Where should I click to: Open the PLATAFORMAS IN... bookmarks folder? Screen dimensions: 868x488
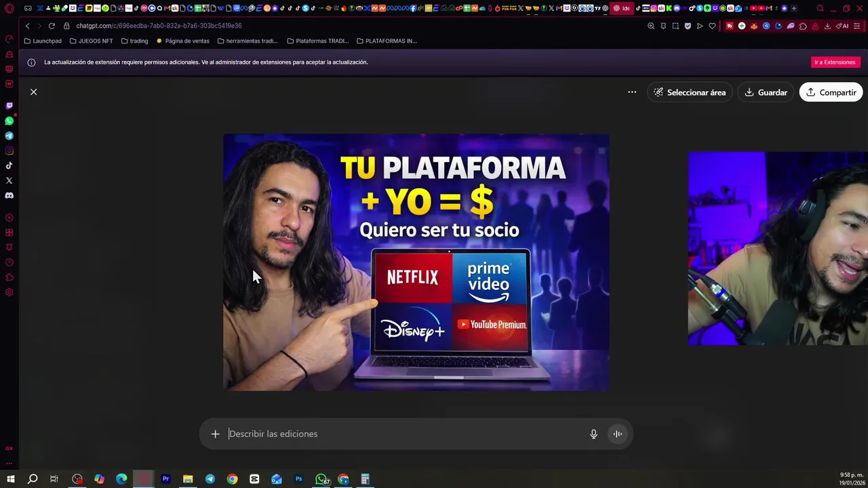pyautogui.click(x=387, y=41)
